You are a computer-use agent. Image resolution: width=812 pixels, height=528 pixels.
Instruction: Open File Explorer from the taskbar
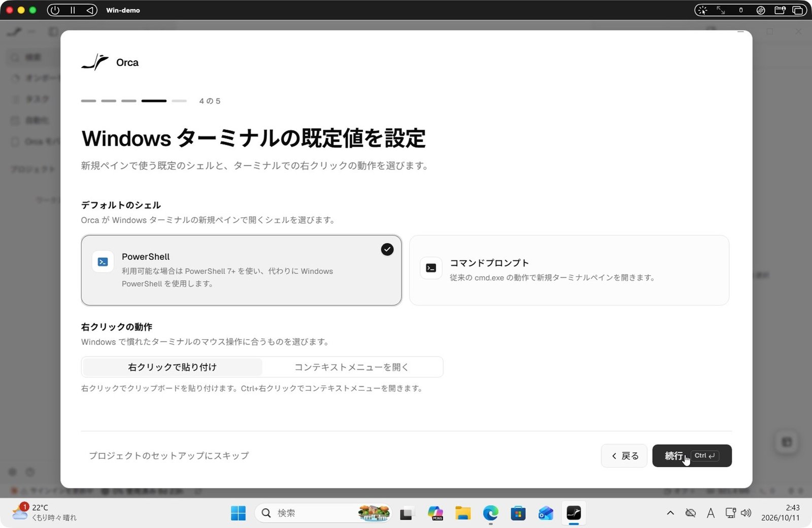click(463, 513)
